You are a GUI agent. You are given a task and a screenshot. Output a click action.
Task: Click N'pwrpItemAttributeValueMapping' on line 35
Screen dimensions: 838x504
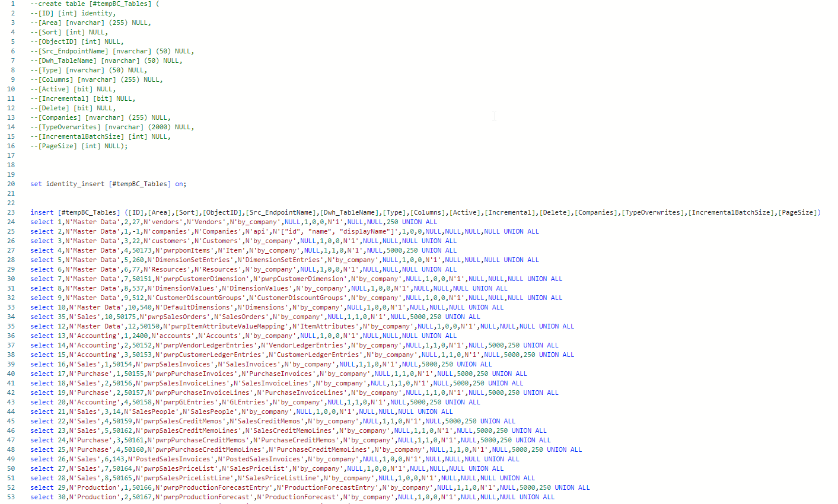tap(226, 326)
